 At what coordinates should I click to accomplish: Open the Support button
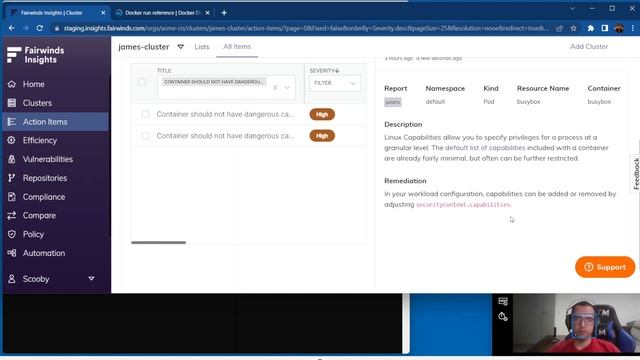(605, 267)
